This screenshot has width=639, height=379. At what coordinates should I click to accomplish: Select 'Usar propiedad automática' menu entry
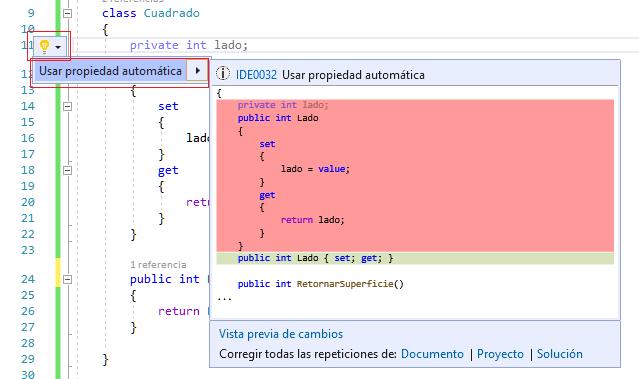pyautogui.click(x=110, y=71)
